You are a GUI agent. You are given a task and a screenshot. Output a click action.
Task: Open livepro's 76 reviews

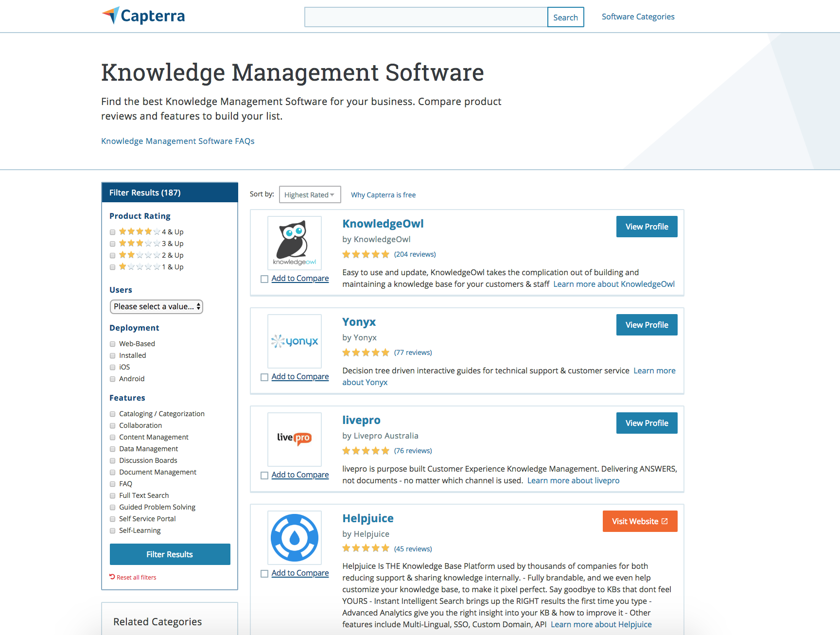pyautogui.click(x=413, y=451)
